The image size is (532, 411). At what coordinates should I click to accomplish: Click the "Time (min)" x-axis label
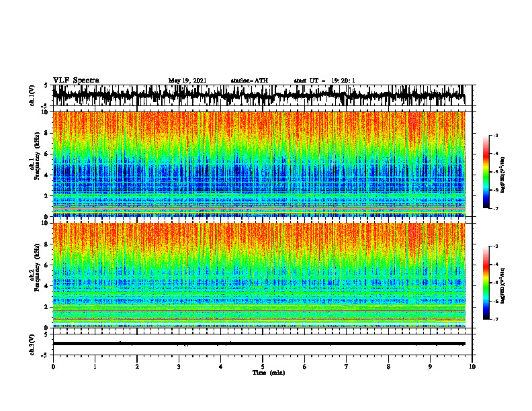269,373
